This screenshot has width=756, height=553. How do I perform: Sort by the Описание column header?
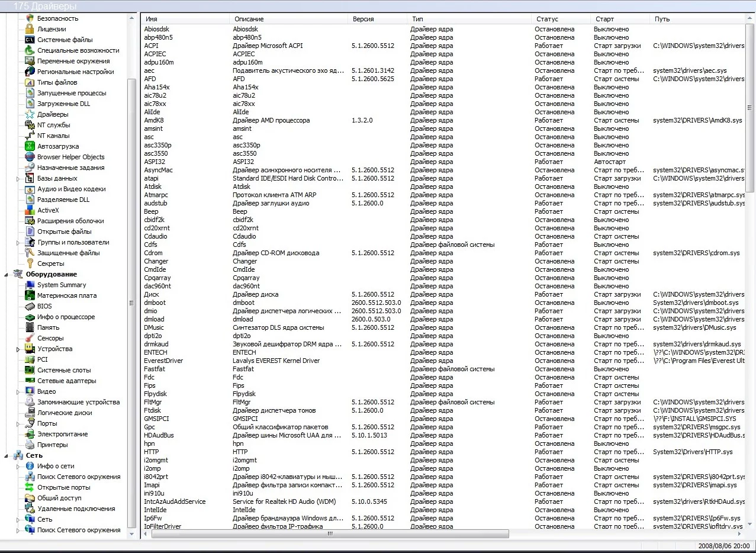289,19
